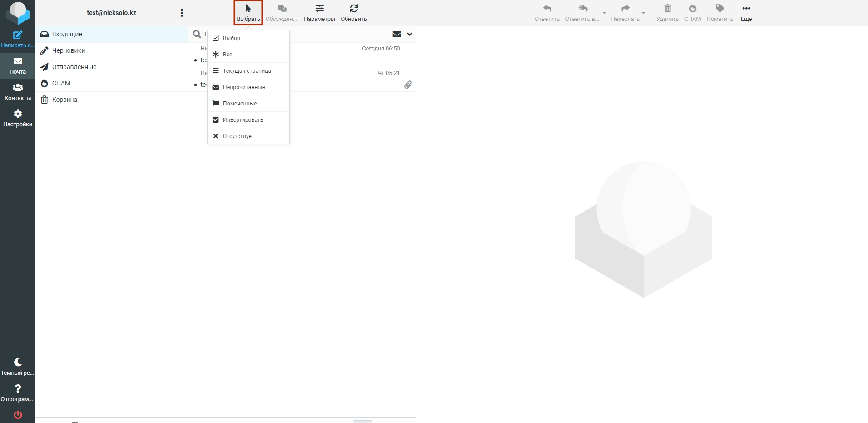The width and height of the screenshot is (868, 423).
Task: Choose Инвертировать menu entry
Action: coord(248,120)
